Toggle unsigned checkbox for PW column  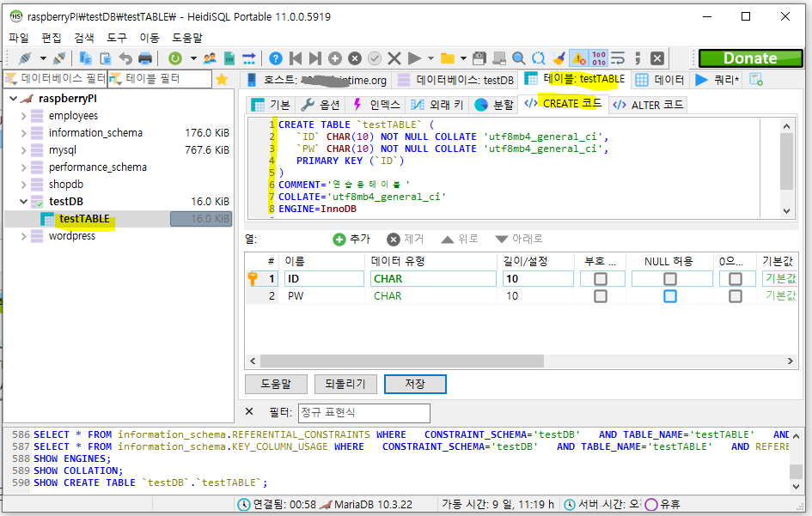click(x=601, y=296)
